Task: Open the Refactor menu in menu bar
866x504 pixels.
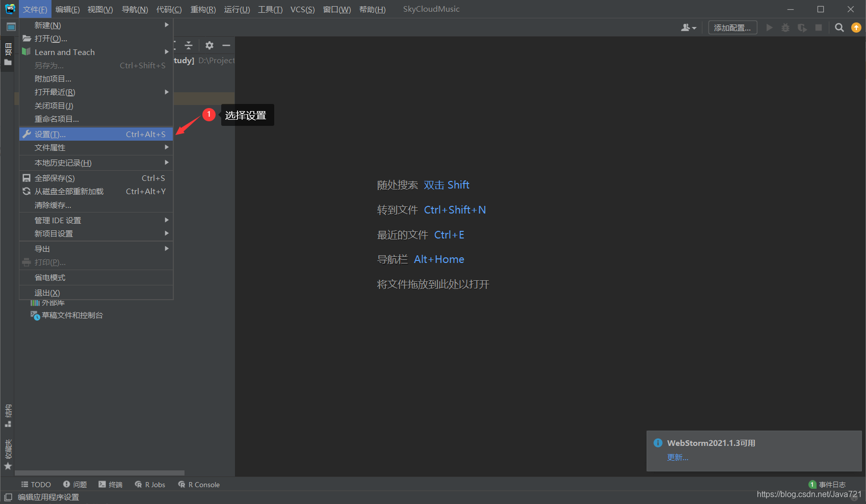Action: click(x=203, y=9)
